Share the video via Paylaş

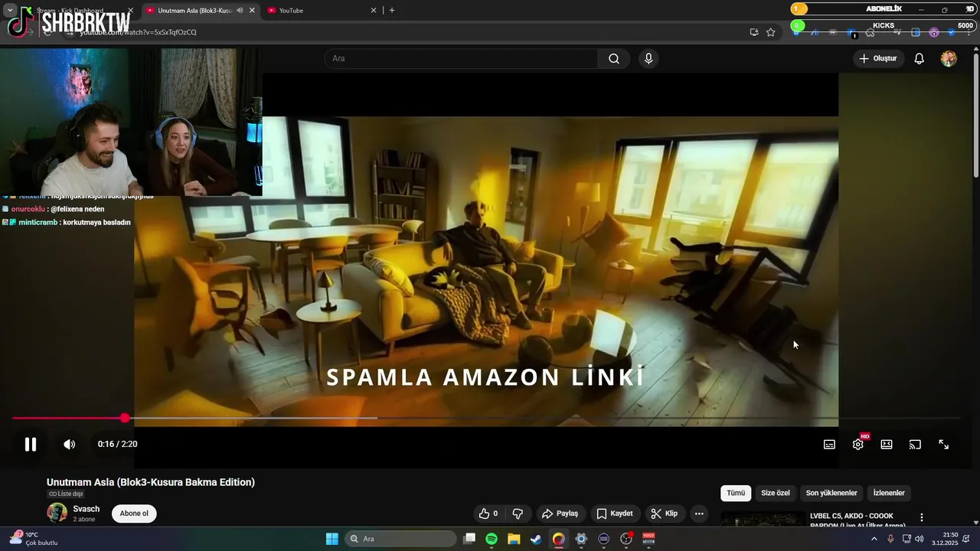pos(560,514)
